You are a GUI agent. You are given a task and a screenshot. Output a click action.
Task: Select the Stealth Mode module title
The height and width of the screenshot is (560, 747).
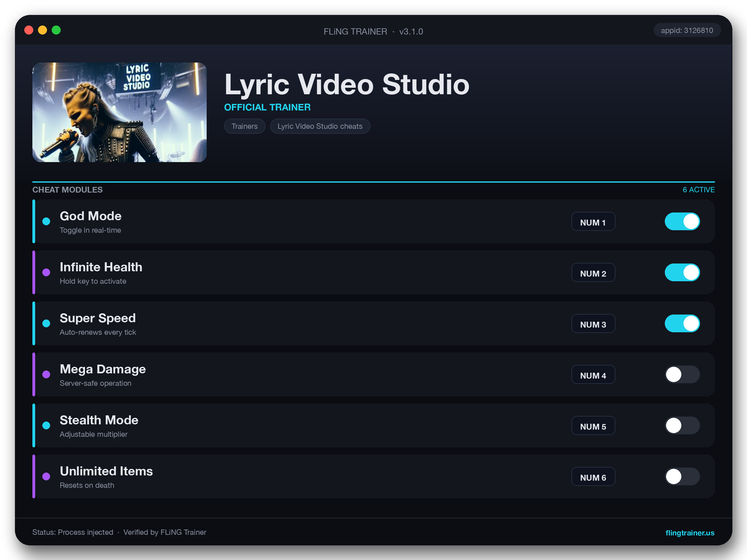(x=99, y=420)
